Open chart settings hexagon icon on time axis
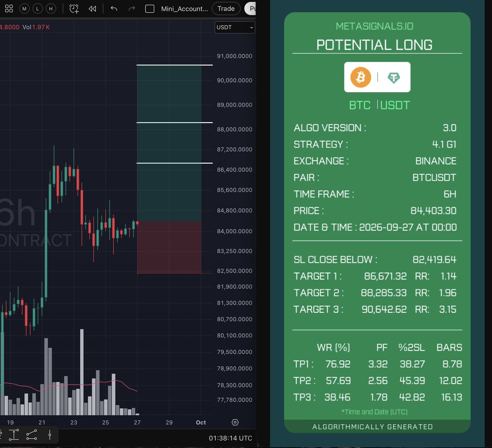 click(235, 422)
